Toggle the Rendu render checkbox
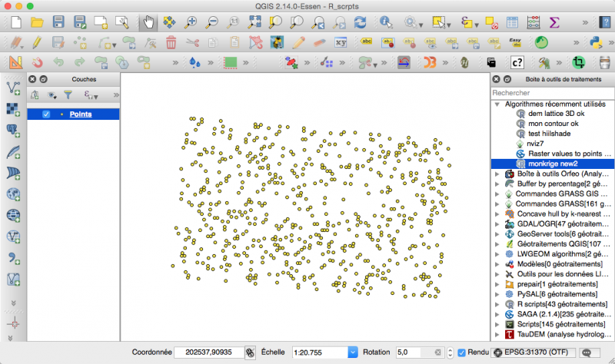Image resolution: width=615 pixels, height=364 pixels. pyautogui.click(x=462, y=352)
